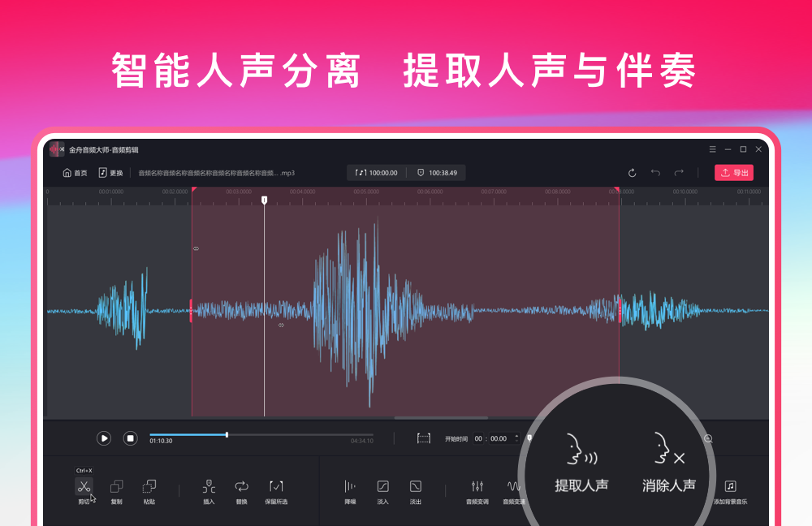
Task: Play the audio with the play button
Action: click(103, 438)
